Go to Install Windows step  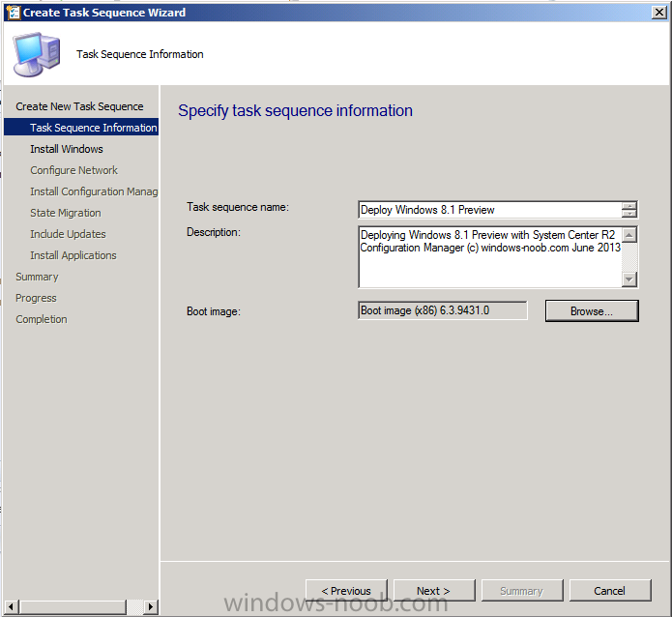(x=67, y=149)
